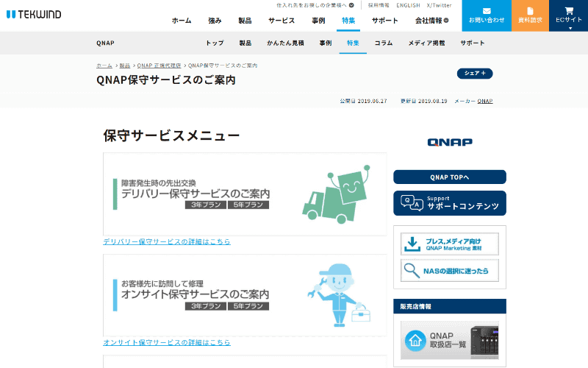Go to QNAP sub-nav 製品 tab
The height and width of the screenshot is (368, 588).
[x=245, y=43]
